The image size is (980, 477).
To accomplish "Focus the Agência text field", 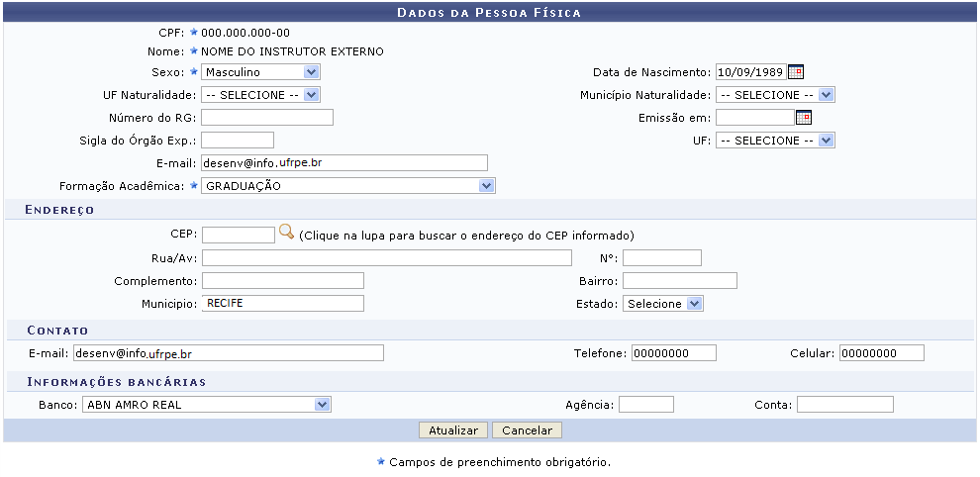I will click(x=645, y=404).
